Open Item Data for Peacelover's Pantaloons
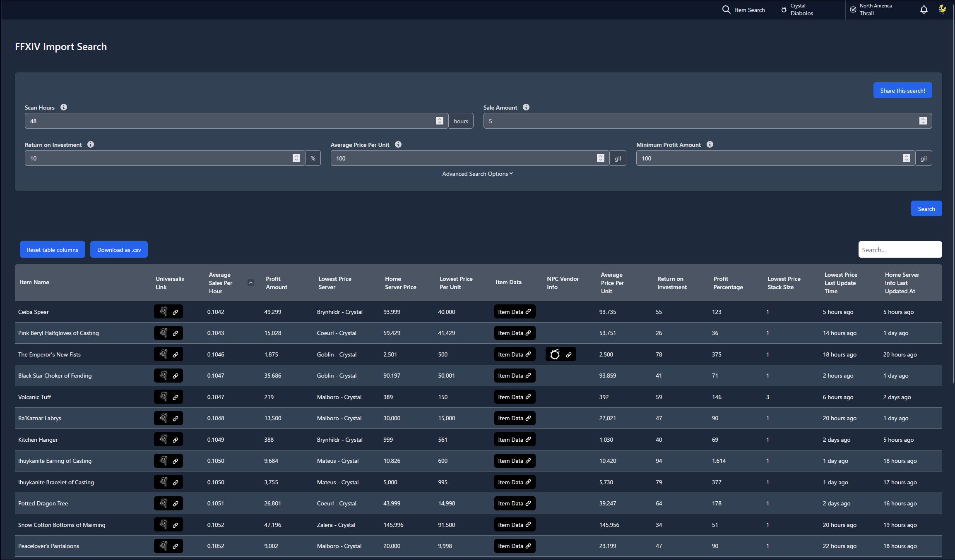 515,546
